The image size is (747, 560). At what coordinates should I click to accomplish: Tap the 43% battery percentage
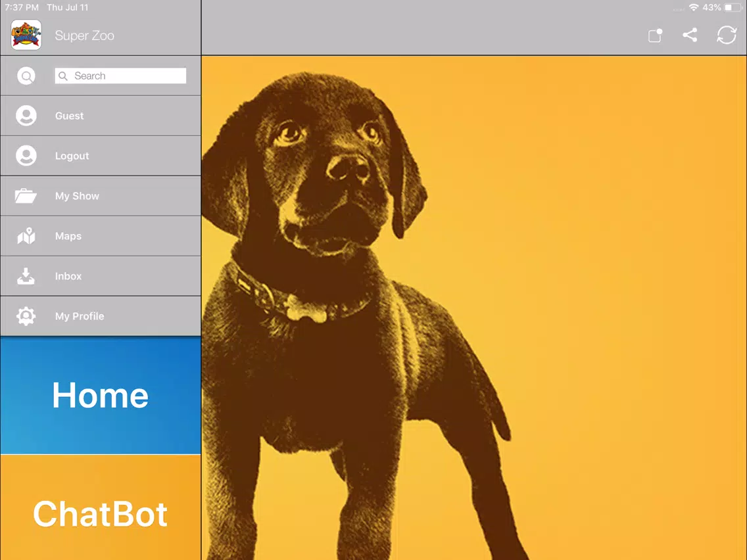pos(711,8)
